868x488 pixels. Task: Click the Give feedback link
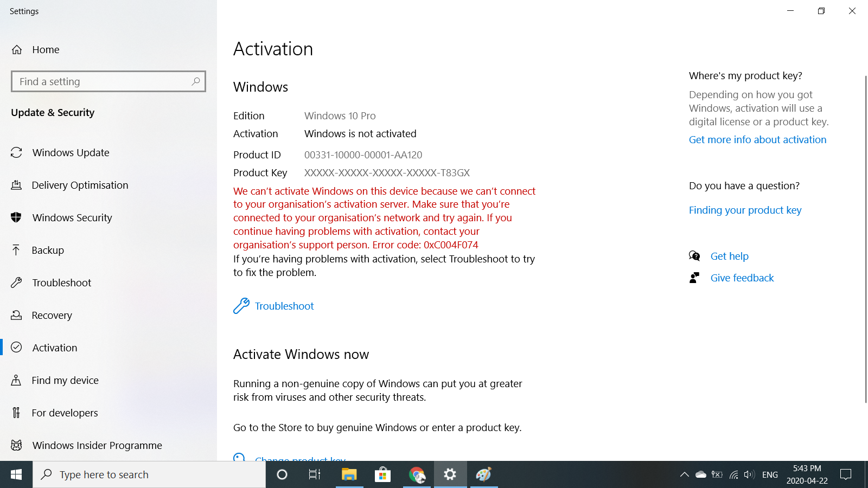tap(742, 278)
